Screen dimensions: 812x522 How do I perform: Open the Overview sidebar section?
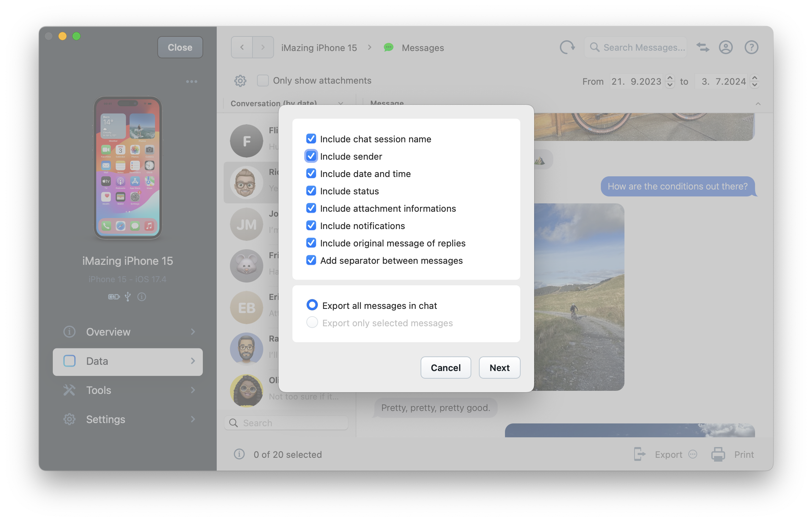(x=128, y=332)
